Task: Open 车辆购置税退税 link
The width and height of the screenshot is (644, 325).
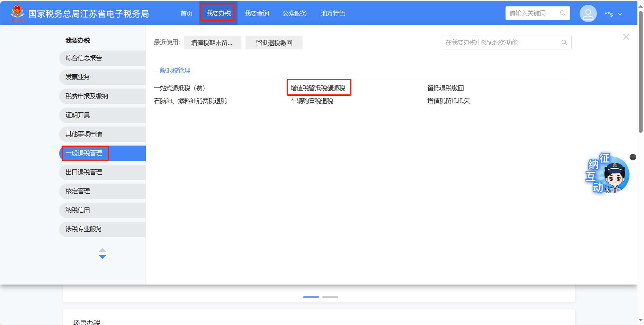Action: 312,101
